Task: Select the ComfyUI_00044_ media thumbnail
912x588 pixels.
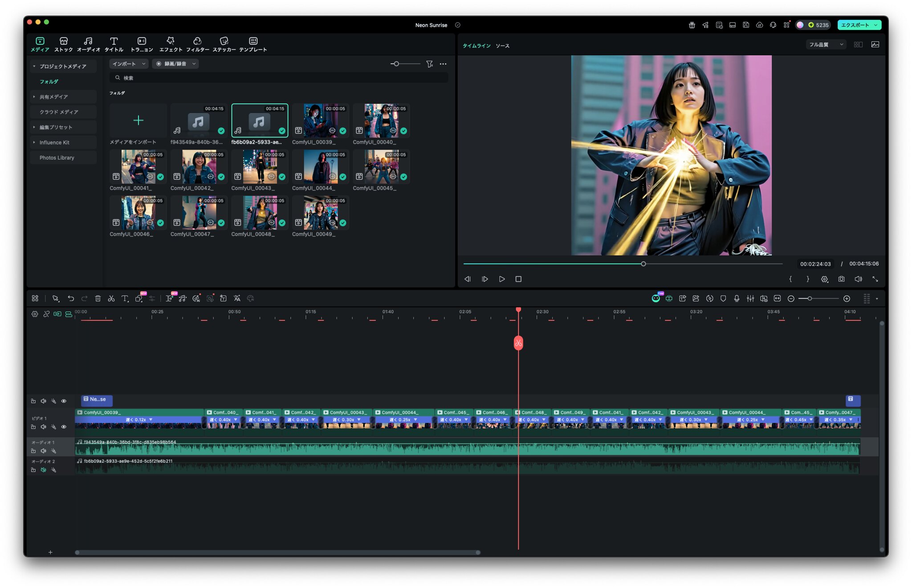Action: pyautogui.click(x=321, y=167)
